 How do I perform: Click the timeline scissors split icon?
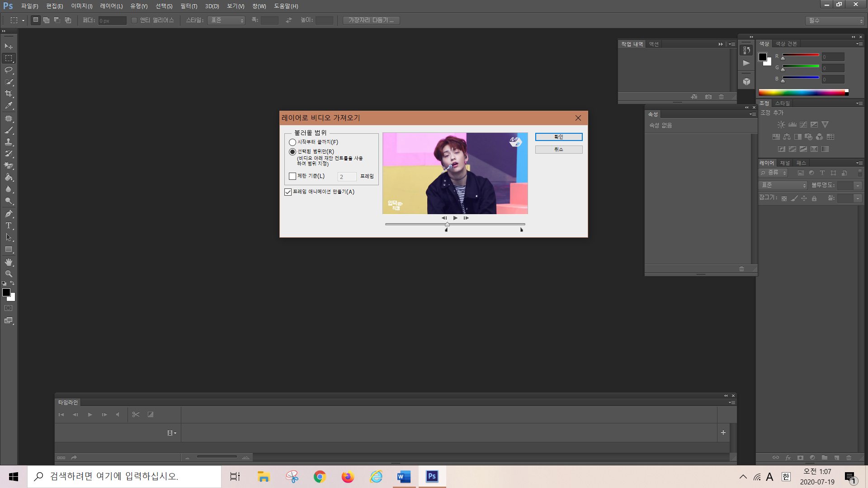pos(136,414)
